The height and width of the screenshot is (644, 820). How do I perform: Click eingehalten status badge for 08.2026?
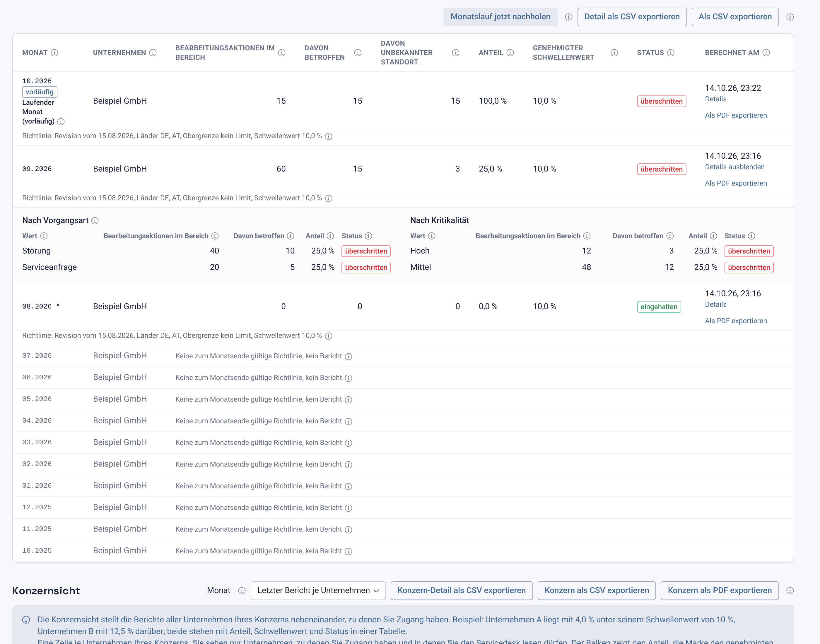pyautogui.click(x=659, y=307)
